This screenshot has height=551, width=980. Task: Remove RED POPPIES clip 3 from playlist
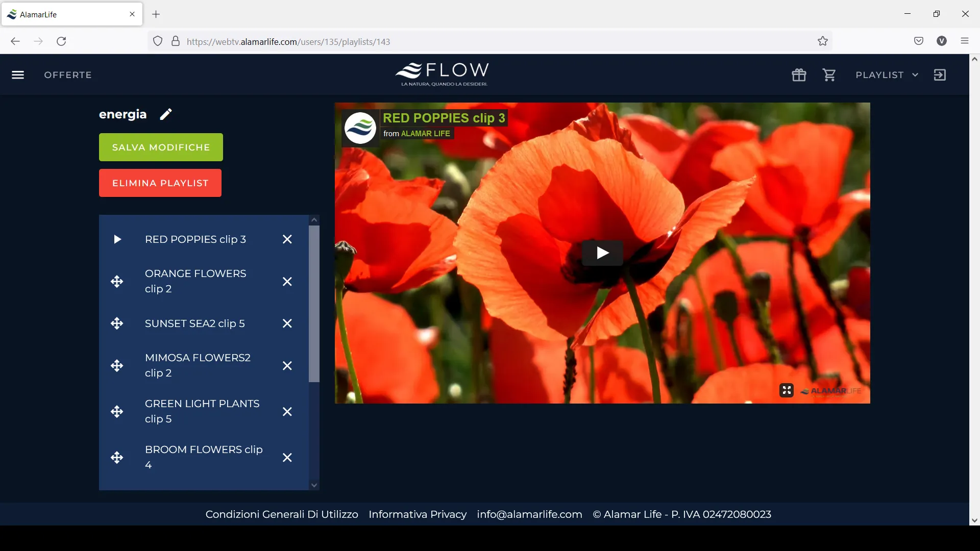pos(287,239)
